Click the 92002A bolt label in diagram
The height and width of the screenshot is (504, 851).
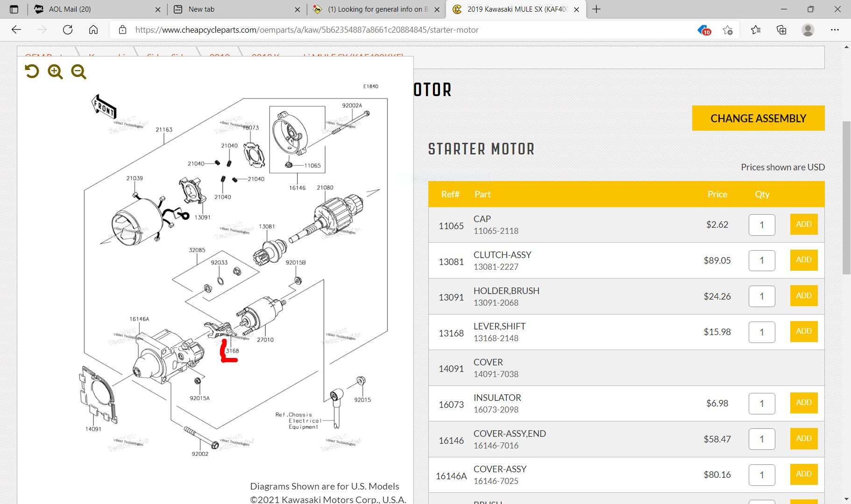click(x=352, y=105)
